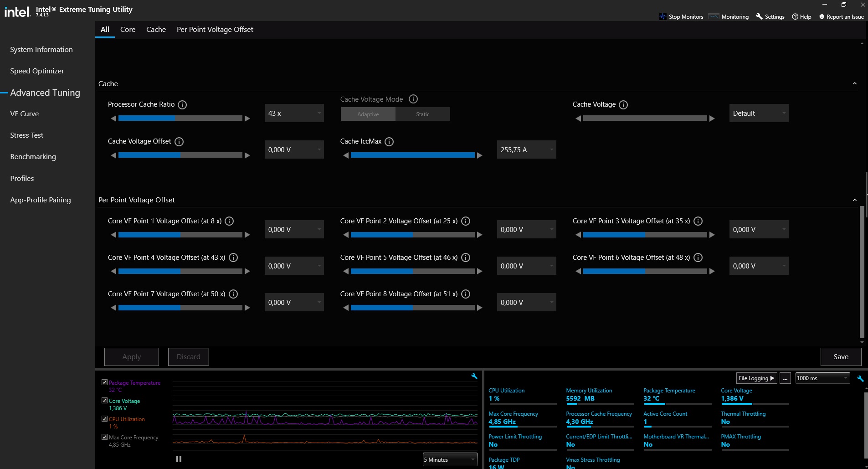
Task: Open Stress Test in sidebar
Action: (27, 135)
